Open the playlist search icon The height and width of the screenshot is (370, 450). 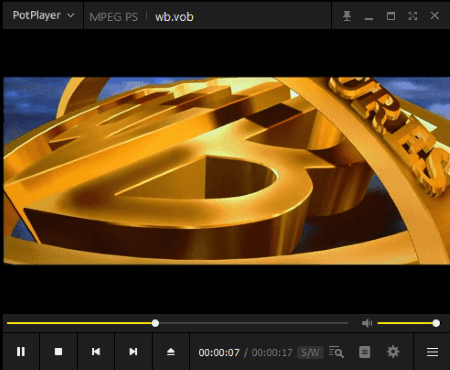pyautogui.click(x=336, y=352)
